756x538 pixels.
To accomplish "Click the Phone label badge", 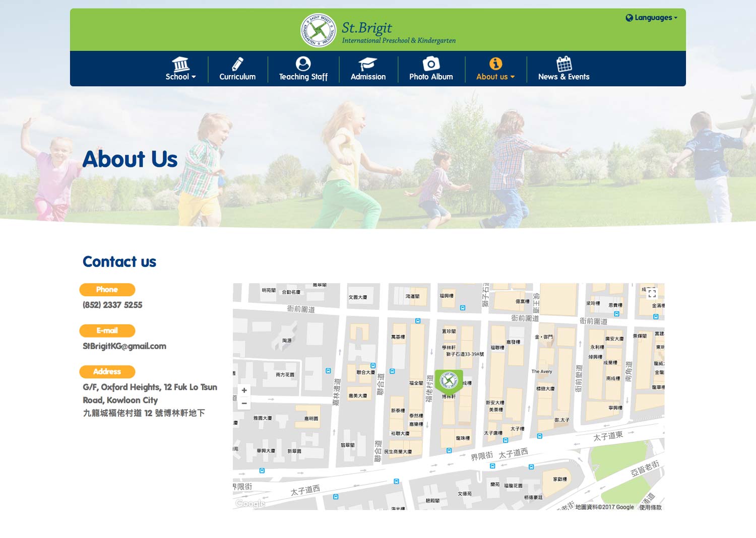I will pyautogui.click(x=107, y=290).
